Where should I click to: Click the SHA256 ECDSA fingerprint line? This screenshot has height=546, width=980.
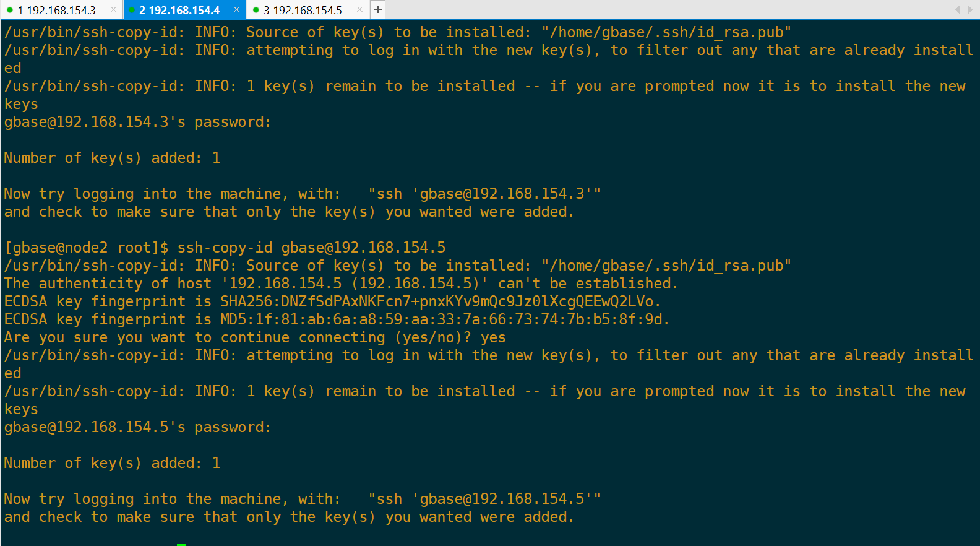pos(333,301)
